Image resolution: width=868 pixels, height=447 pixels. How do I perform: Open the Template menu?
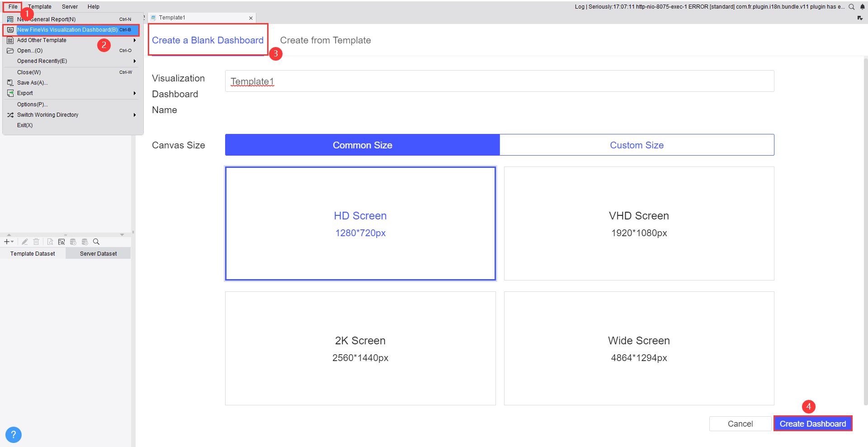pos(39,6)
